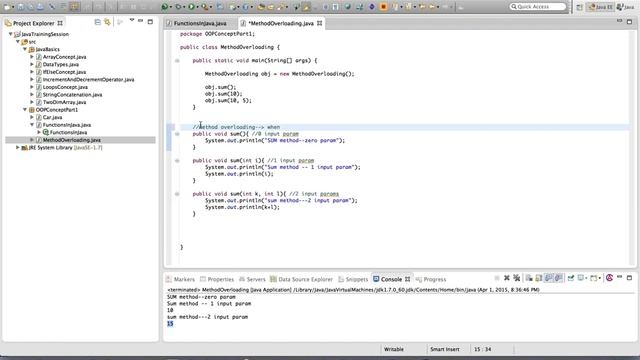640x360 pixels.
Task: Click Collapse All in Project Explorer
Action: pos(98,22)
